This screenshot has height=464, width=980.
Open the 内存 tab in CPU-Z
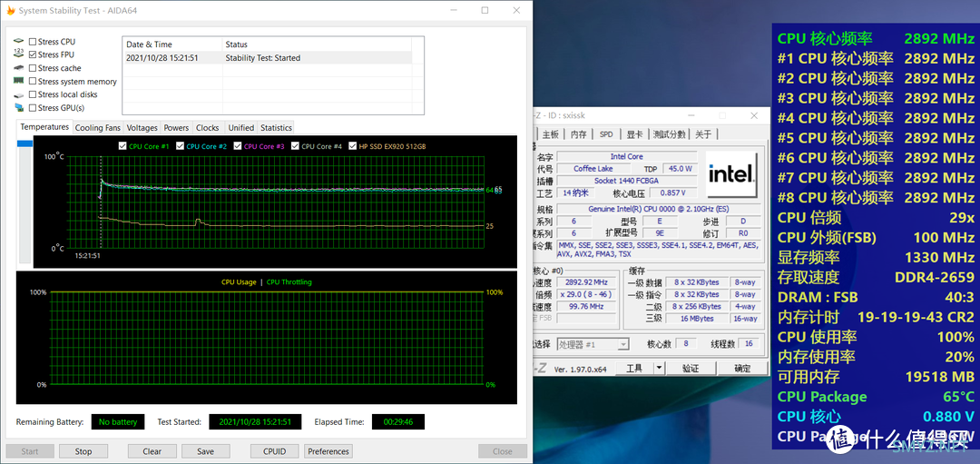[x=579, y=133]
